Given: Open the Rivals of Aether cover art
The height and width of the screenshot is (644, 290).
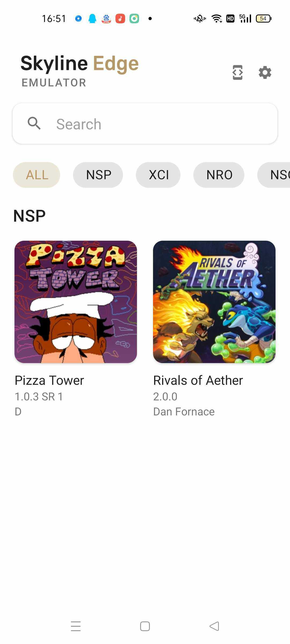Looking at the screenshot, I should (214, 302).
